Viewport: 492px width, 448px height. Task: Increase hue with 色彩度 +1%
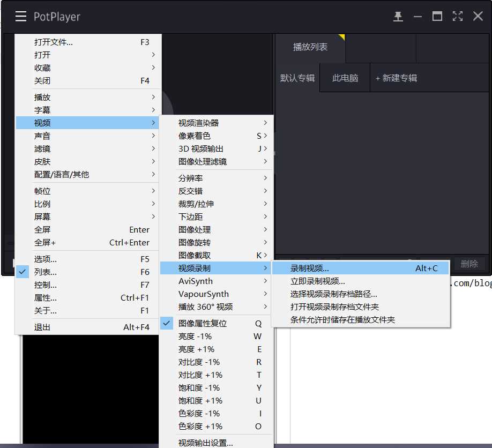[x=216, y=427]
